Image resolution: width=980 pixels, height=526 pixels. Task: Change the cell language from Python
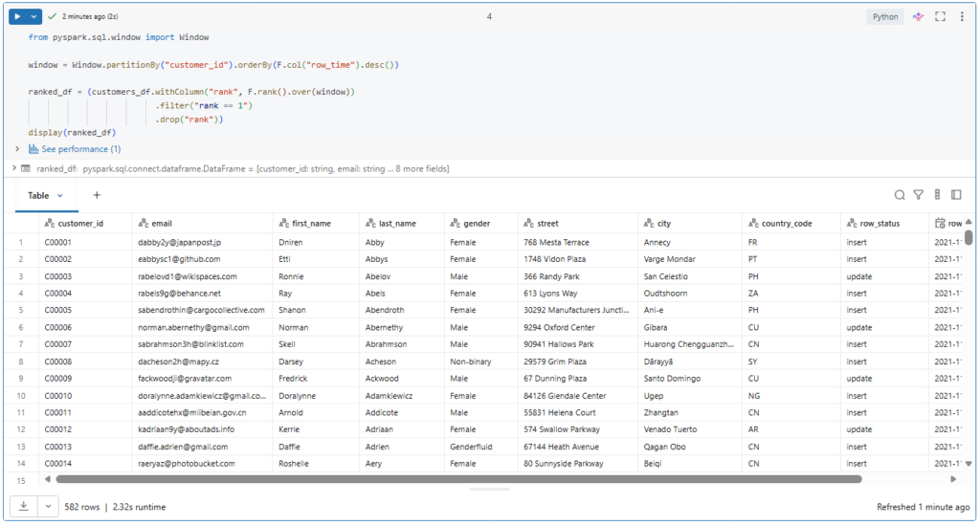click(x=885, y=16)
